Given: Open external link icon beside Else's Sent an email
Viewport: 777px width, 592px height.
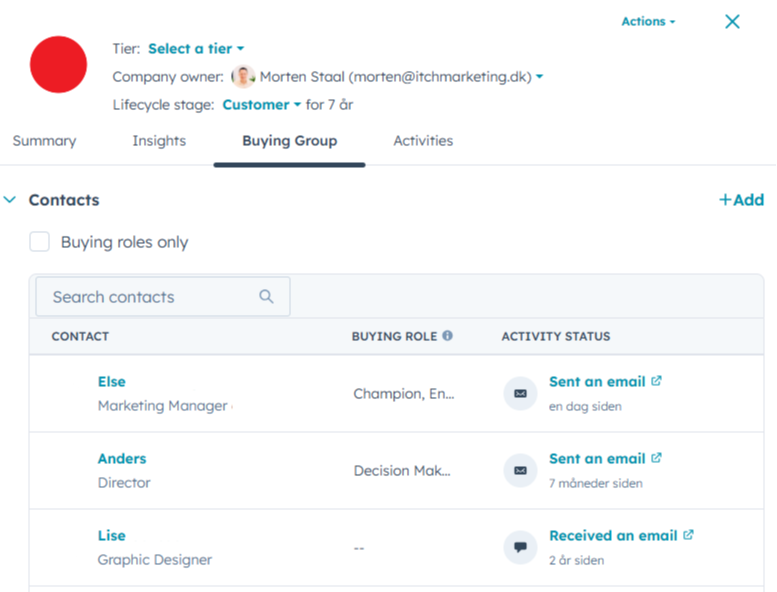Looking at the screenshot, I should click(x=656, y=381).
